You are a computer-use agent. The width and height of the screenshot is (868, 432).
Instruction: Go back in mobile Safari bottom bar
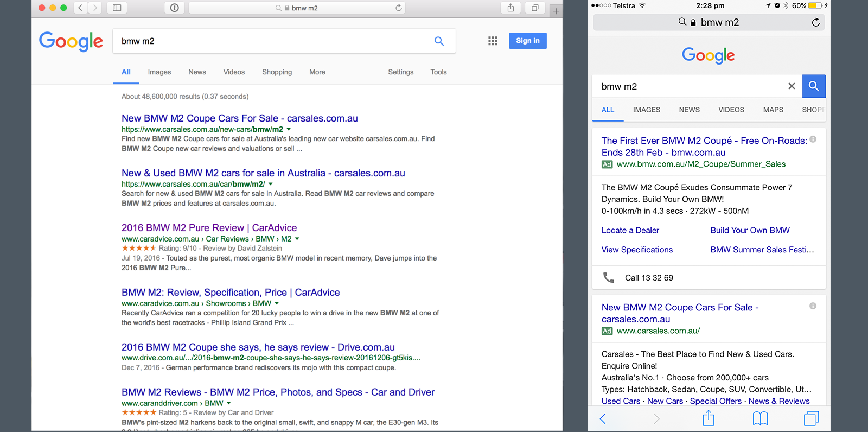click(603, 418)
